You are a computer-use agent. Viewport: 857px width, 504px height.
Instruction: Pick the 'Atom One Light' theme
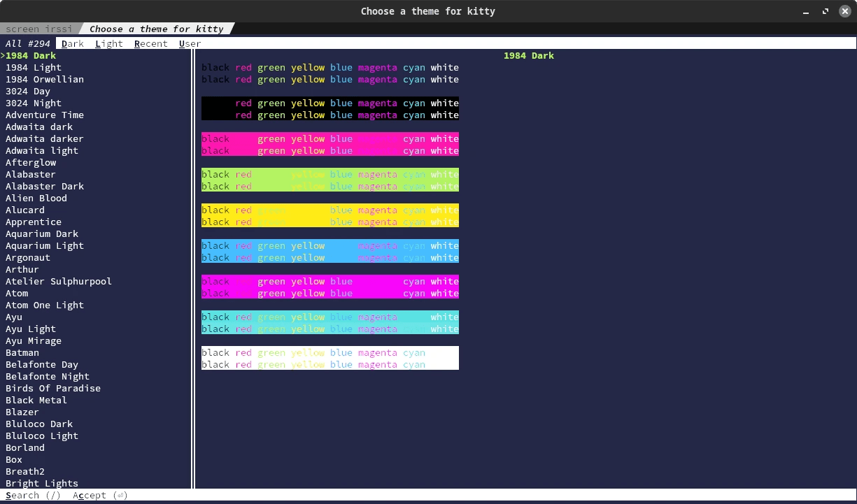point(45,305)
